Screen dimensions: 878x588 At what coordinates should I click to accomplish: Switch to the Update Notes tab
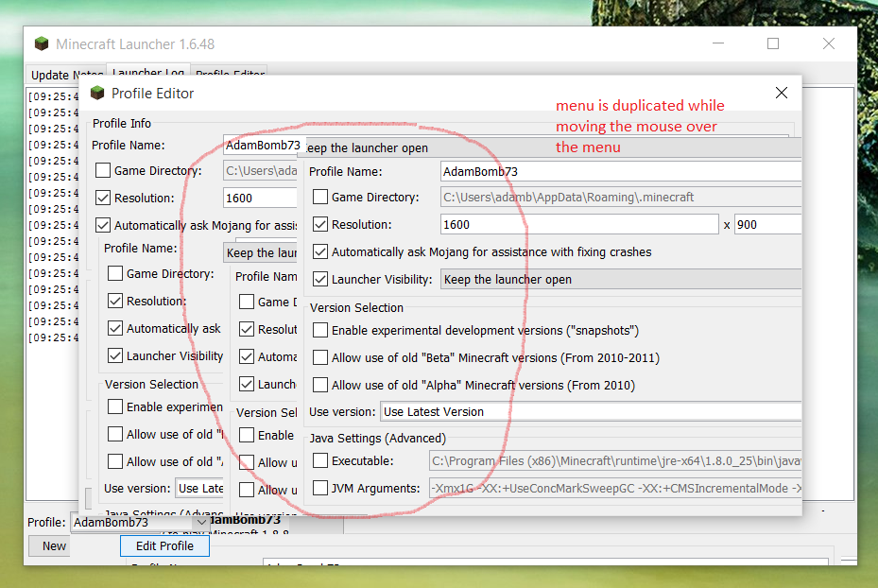tap(64, 75)
